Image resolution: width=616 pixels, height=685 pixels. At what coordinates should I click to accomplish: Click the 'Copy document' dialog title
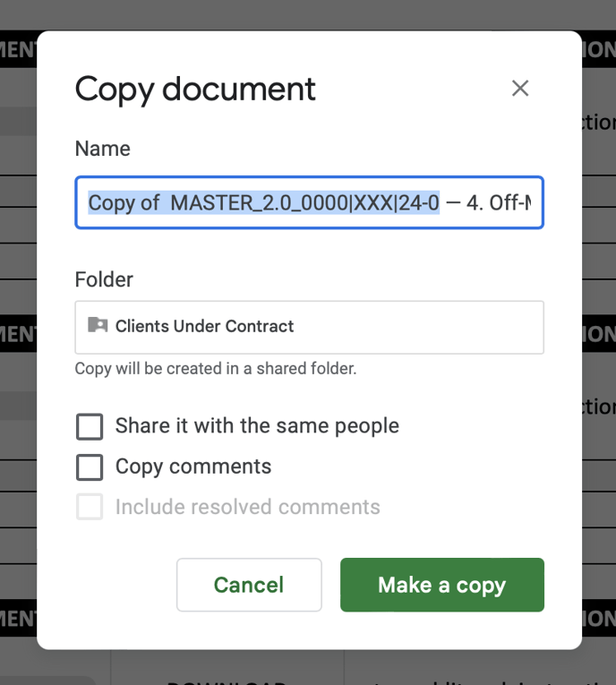[195, 89]
